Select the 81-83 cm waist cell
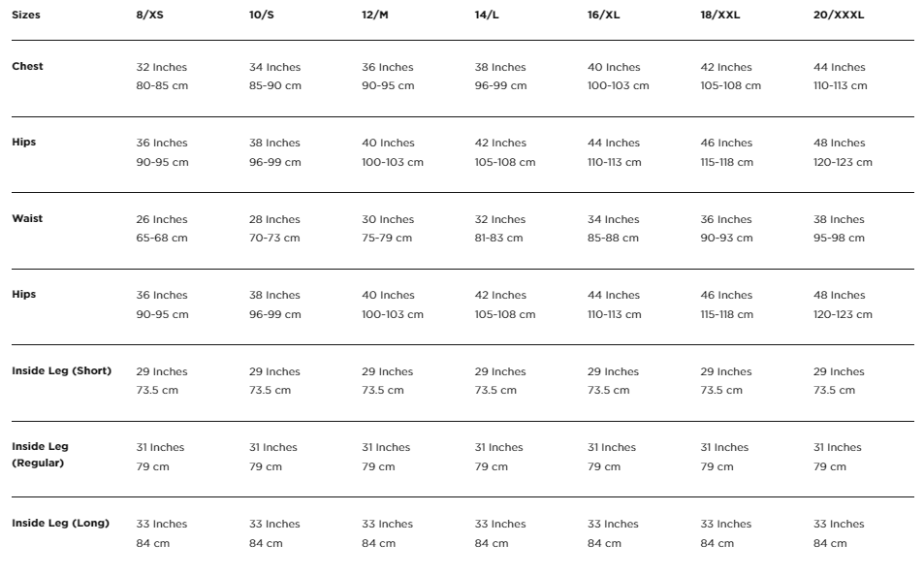 tap(498, 238)
